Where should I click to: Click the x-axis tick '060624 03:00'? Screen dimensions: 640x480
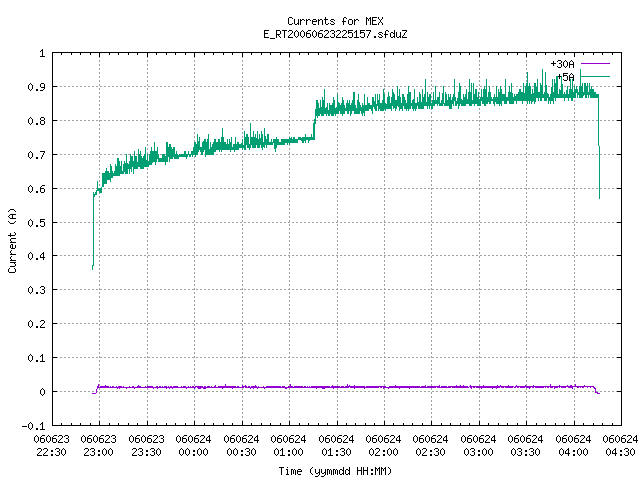tap(478, 446)
